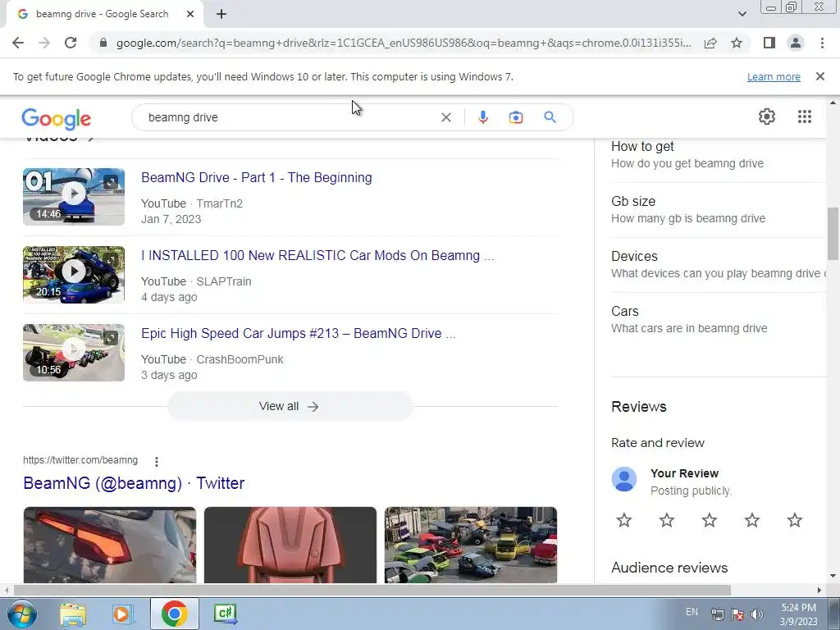Expand the How to get question

pos(719,155)
